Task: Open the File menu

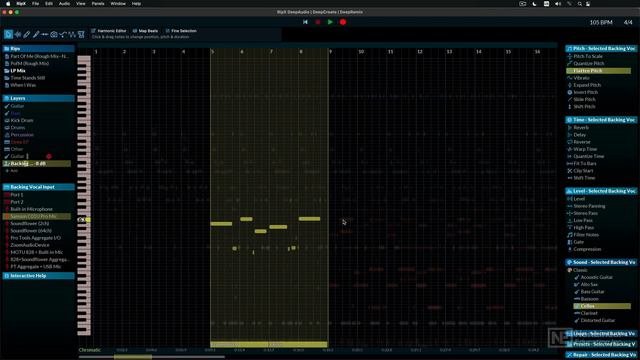Action: pos(36,4)
